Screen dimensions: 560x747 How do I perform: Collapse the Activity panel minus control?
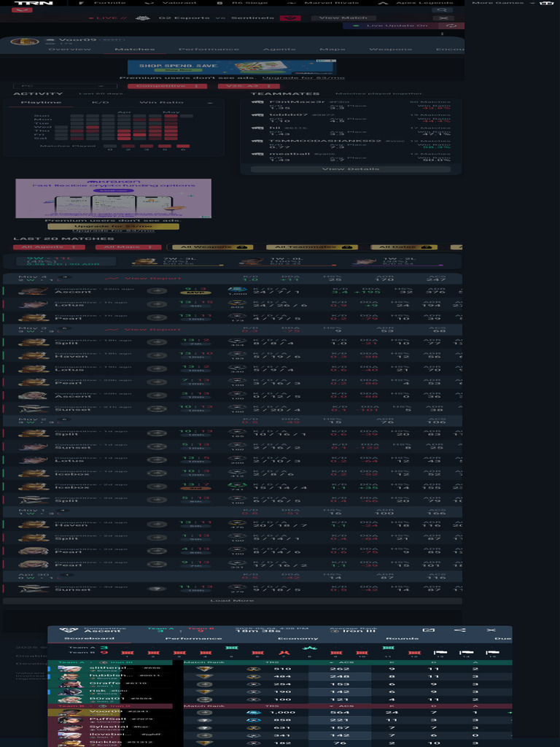[209, 103]
